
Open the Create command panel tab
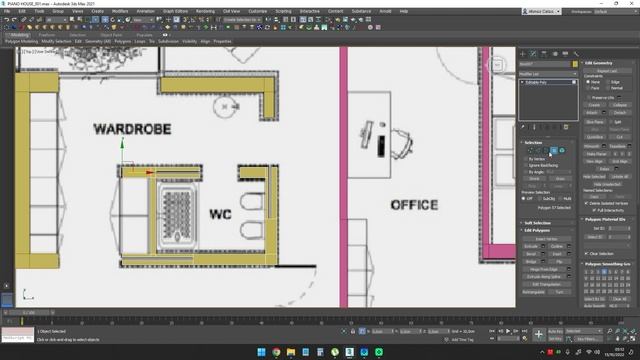tap(523, 54)
